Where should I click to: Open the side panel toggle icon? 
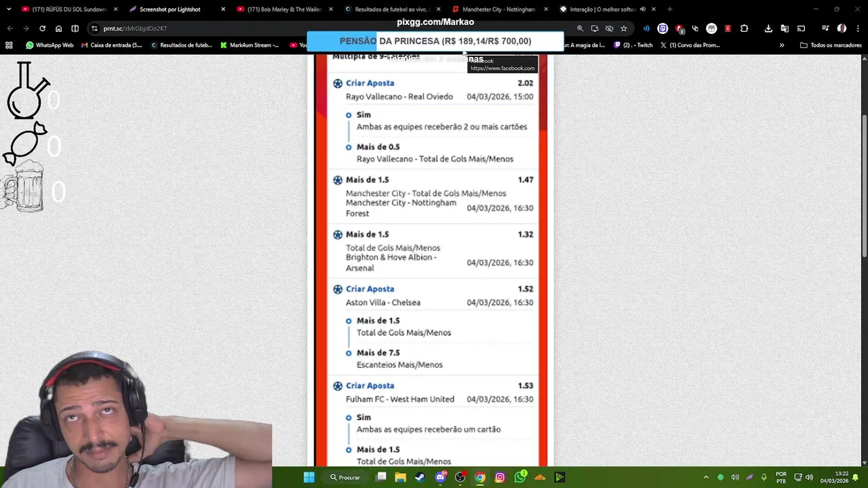[x=75, y=28]
